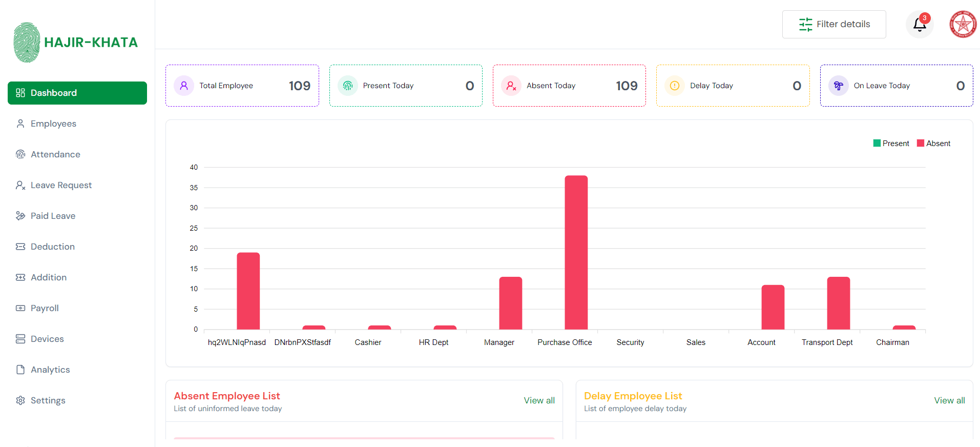Open the Devices sidebar item
The width and height of the screenshot is (980, 447).
coord(47,339)
